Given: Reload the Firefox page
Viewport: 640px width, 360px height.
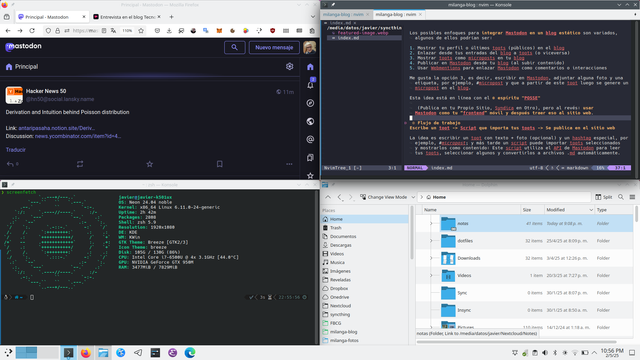Looking at the screenshot, I should 32,31.
